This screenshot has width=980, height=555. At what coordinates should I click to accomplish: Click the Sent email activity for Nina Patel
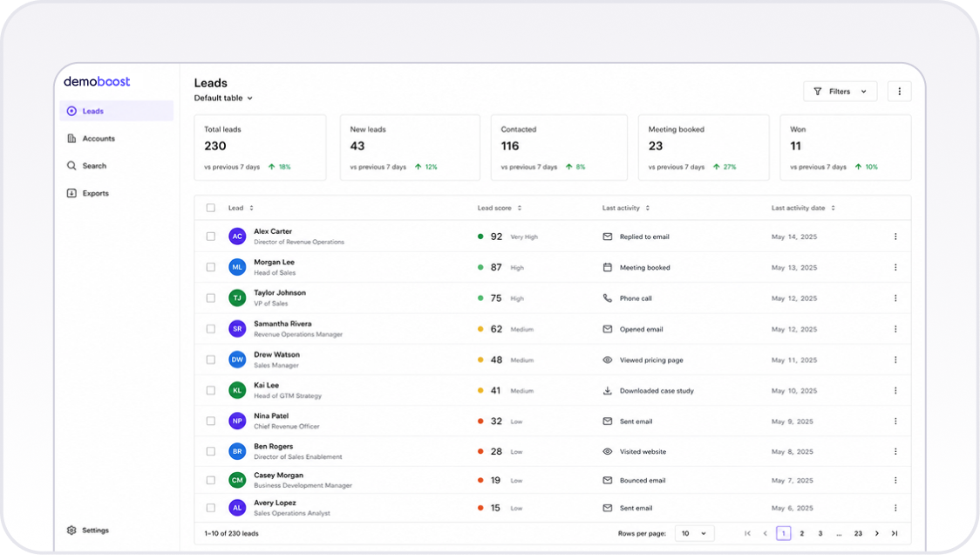[636, 421]
